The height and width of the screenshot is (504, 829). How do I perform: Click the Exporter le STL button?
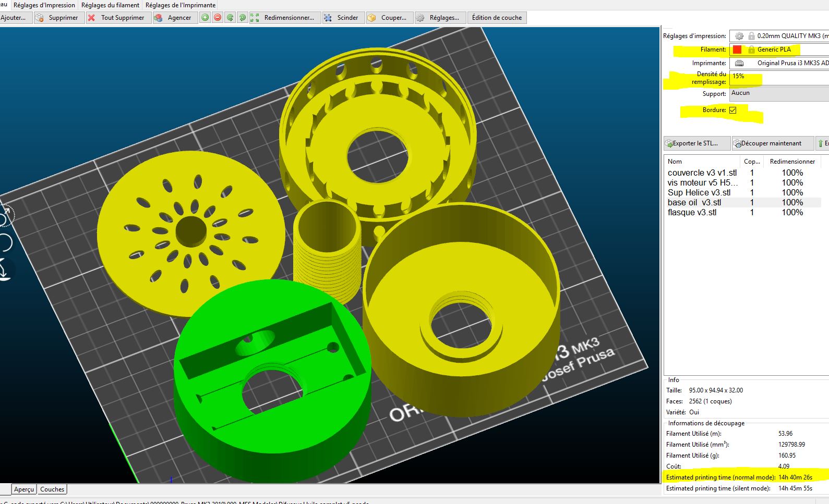pyautogui.click(x=696, y=143)
